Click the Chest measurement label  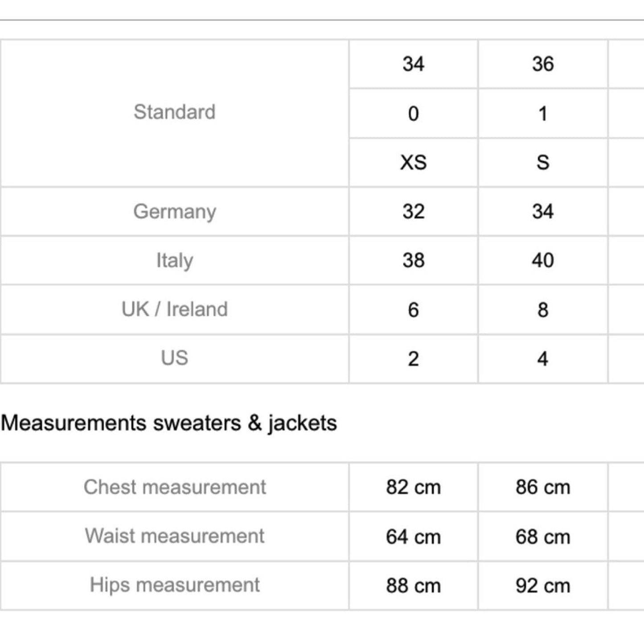(x=174, y=487)
